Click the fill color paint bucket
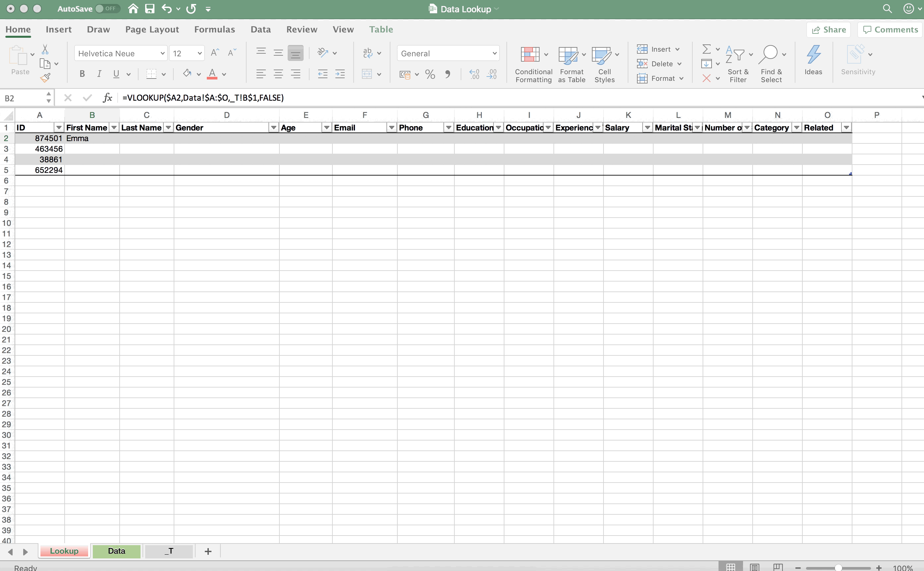 pos(187,74)
